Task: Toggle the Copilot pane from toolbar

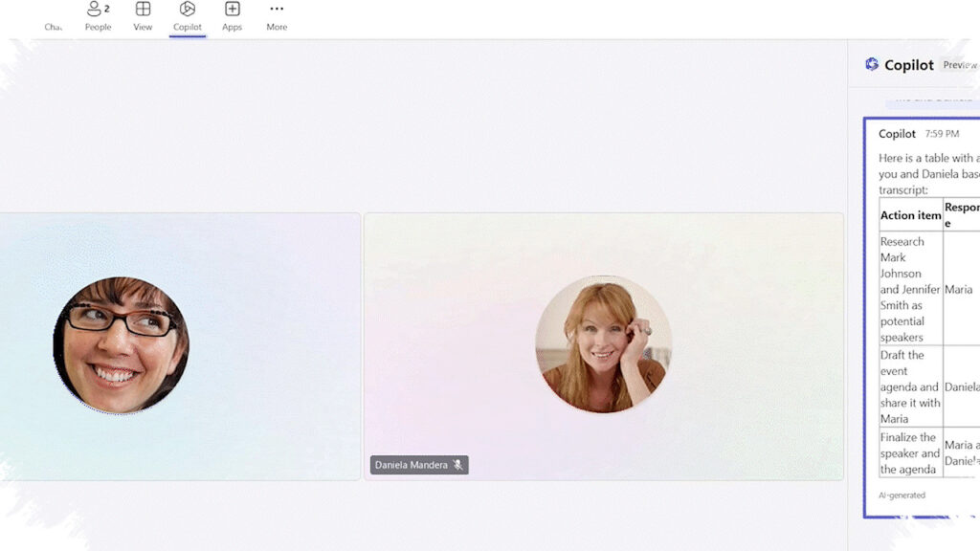Action: (x=188, y=17)
